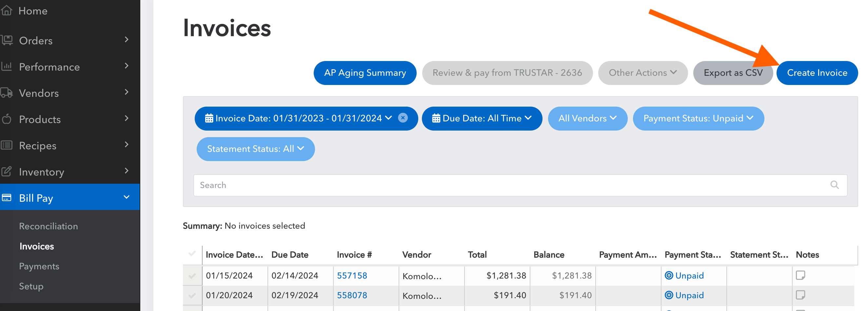
Task: Click the Performance chart icon
Action: pos(7,67)
